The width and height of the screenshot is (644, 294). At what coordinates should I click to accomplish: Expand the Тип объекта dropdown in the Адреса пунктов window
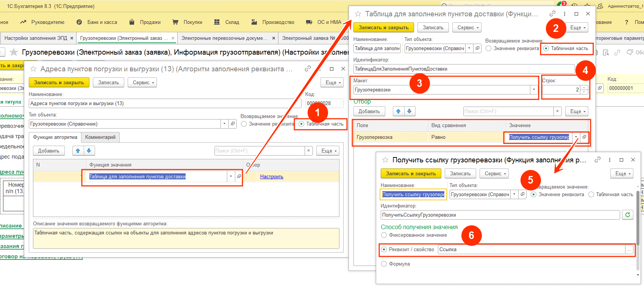[224, 124]
